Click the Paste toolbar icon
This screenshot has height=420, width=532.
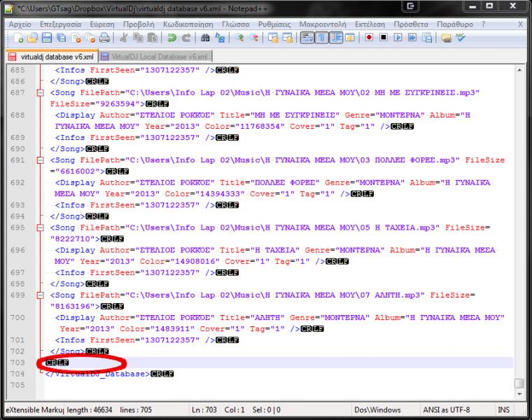coord(153,38)
